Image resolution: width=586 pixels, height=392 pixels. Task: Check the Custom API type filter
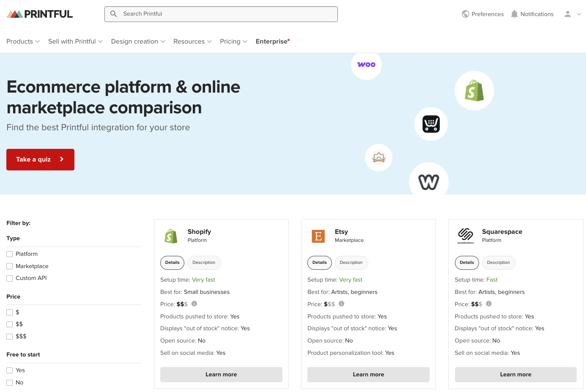pyautogui.click(x=10, y=278)
